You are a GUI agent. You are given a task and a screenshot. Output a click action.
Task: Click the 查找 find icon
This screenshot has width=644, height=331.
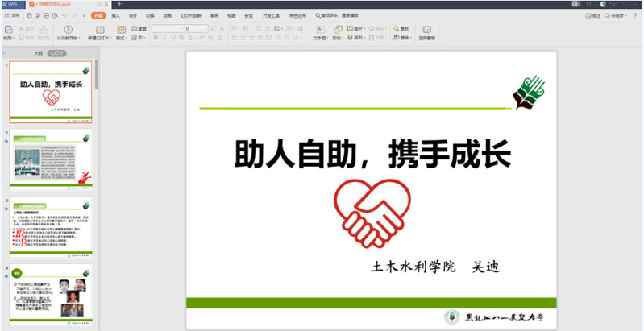(397, 28)
